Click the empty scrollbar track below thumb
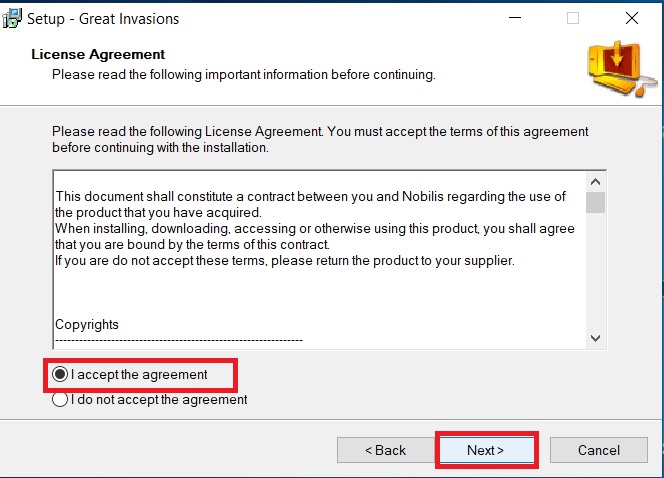 pyautogui.click(x=595, y=271)
